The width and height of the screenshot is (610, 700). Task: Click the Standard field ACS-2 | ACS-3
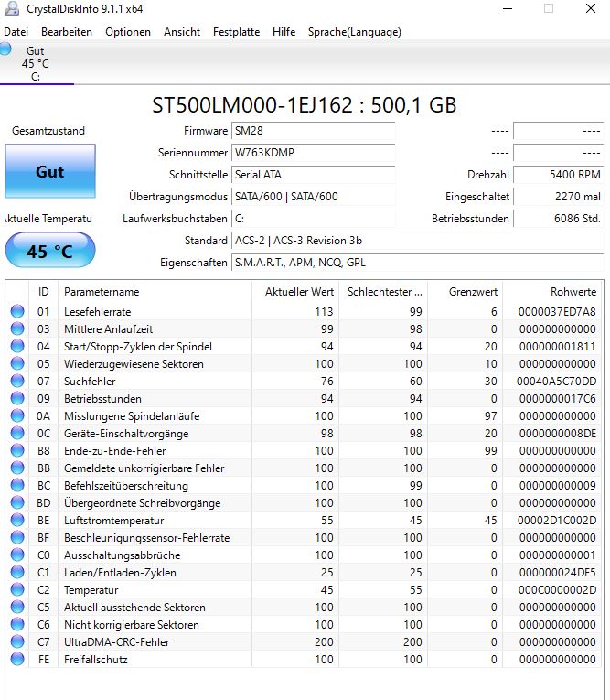[x=418, y=241]
